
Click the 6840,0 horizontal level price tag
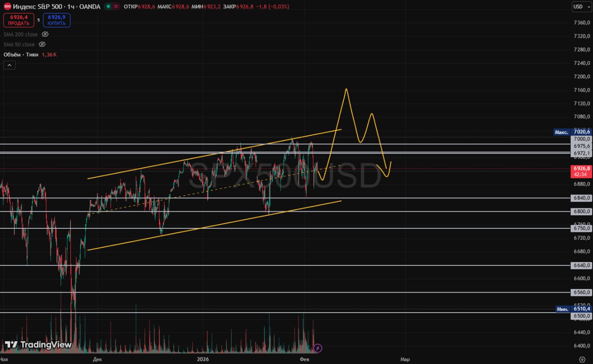[x=582, y=198]
